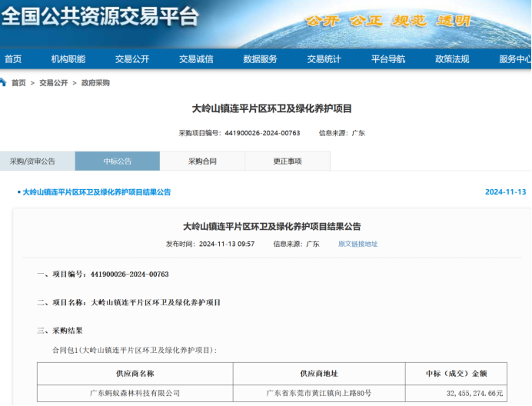The height and width of the screenshot is (406, 532).
Task: Select the cell 广东省东莞市黄江镇向上路80号
Action: click(x=319, y=393)
